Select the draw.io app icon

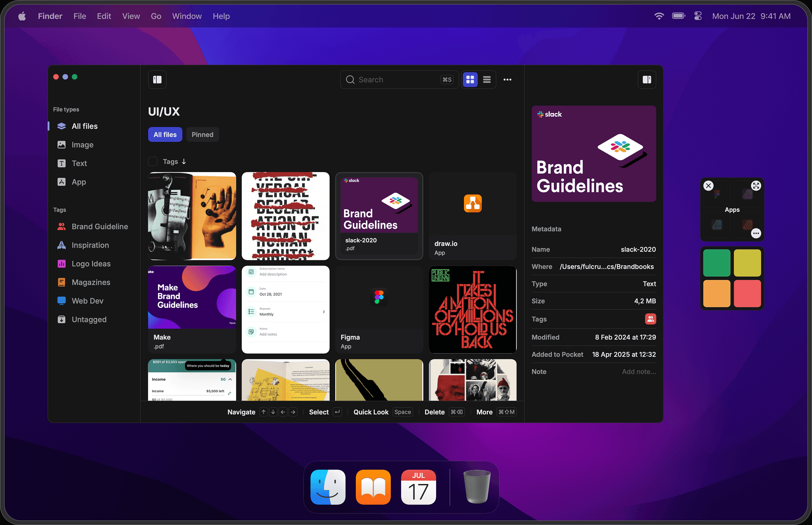coord(472,203)
